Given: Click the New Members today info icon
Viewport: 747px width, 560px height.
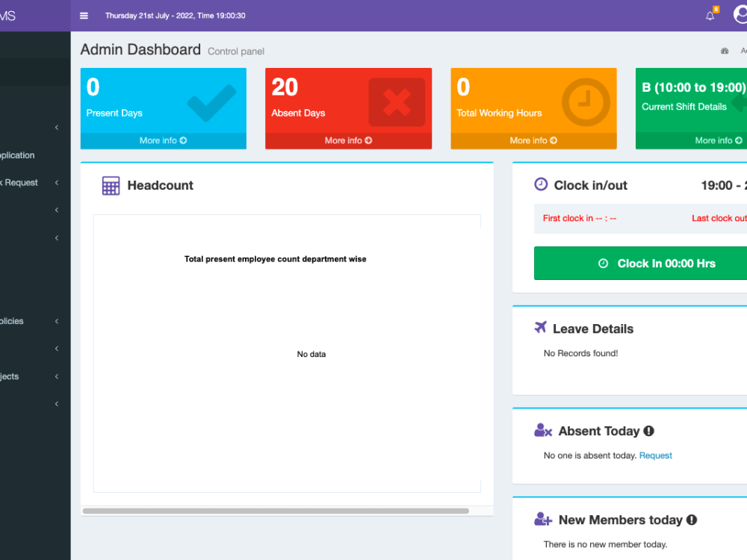Looking at the screenshot, I should click(692, 520).
